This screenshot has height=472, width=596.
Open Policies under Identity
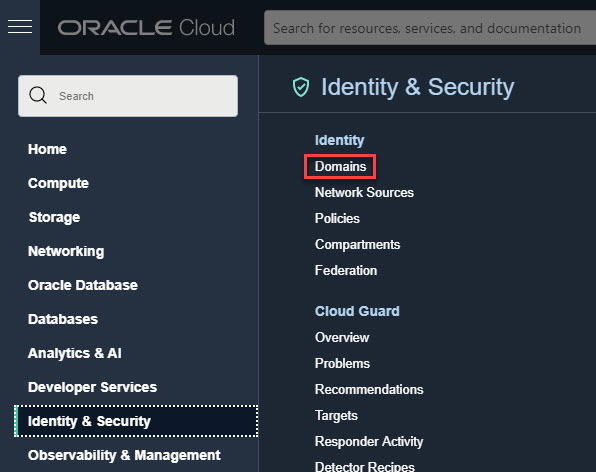[x=337, y=219]
